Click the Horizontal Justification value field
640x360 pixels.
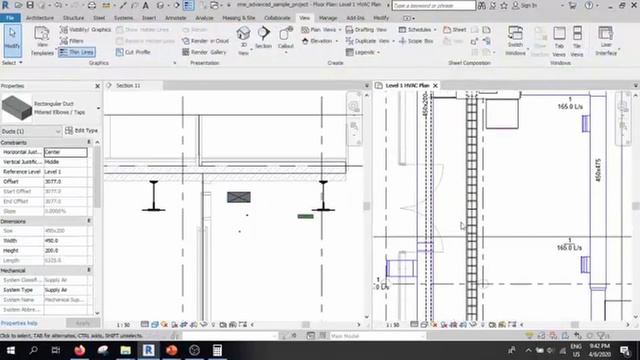65,152
